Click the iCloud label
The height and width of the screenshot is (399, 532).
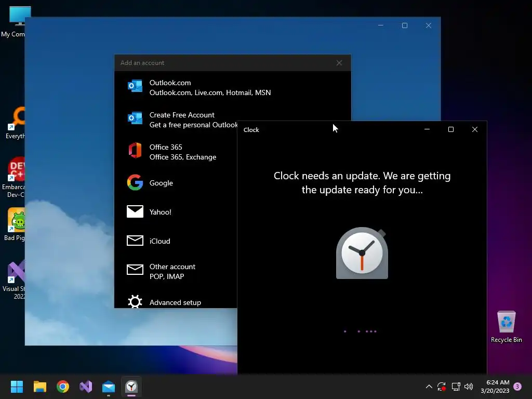pyautogui.click(x=160, y=241)
